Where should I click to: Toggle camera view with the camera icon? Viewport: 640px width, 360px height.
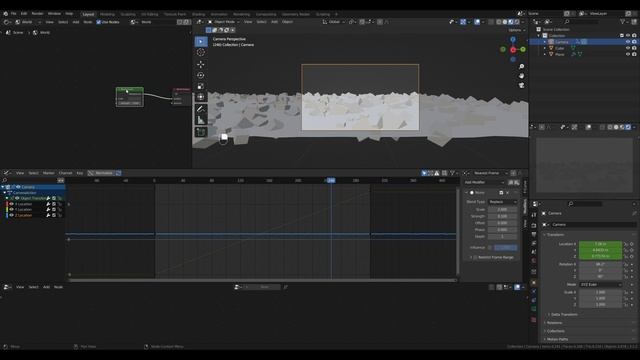(521, 85)
